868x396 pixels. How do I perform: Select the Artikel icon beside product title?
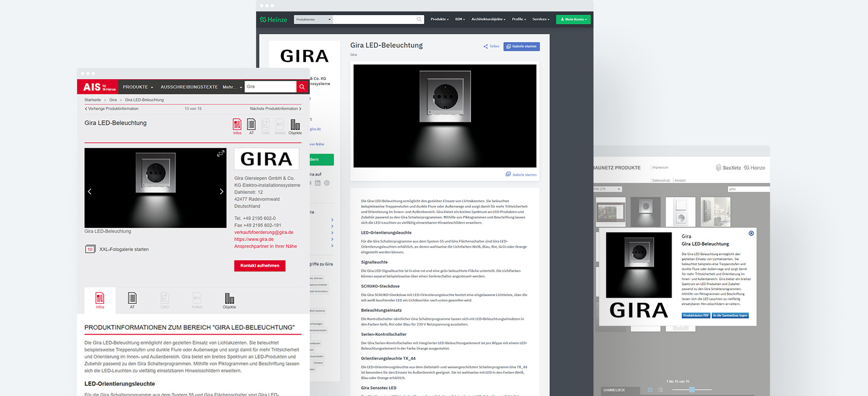coord(280,126)
